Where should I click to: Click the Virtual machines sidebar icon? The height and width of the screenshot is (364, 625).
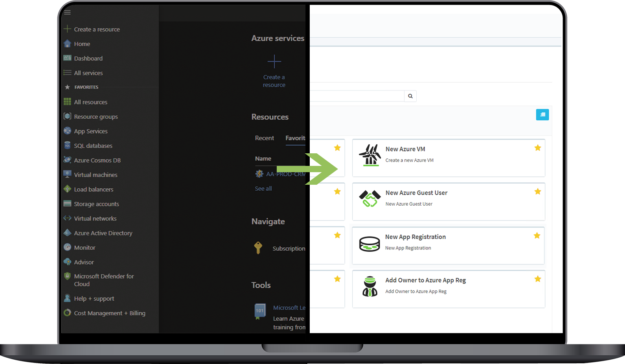point(68,174)
